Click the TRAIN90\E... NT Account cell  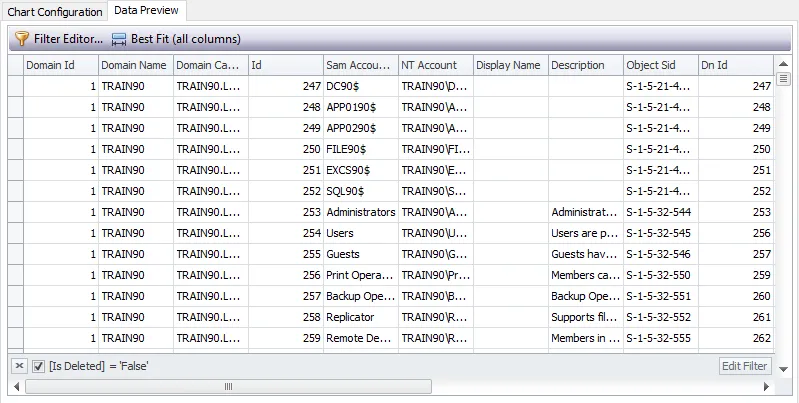point(436,170)
